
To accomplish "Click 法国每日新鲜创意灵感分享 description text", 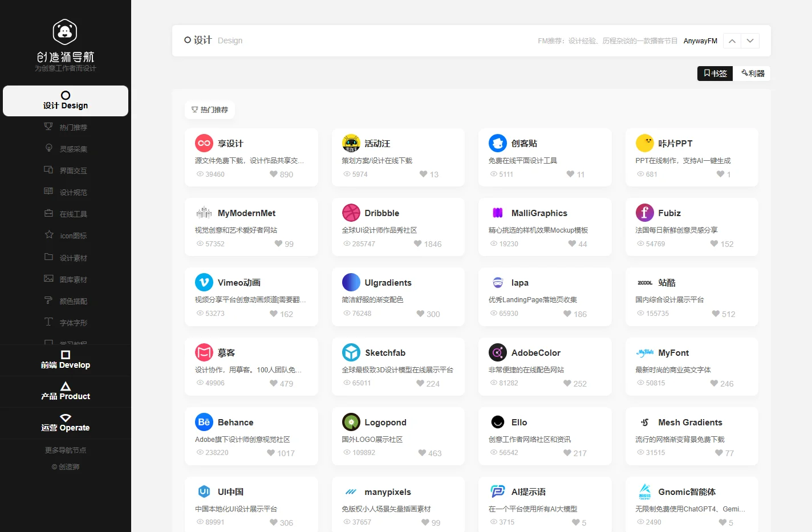I will (676, 230).
